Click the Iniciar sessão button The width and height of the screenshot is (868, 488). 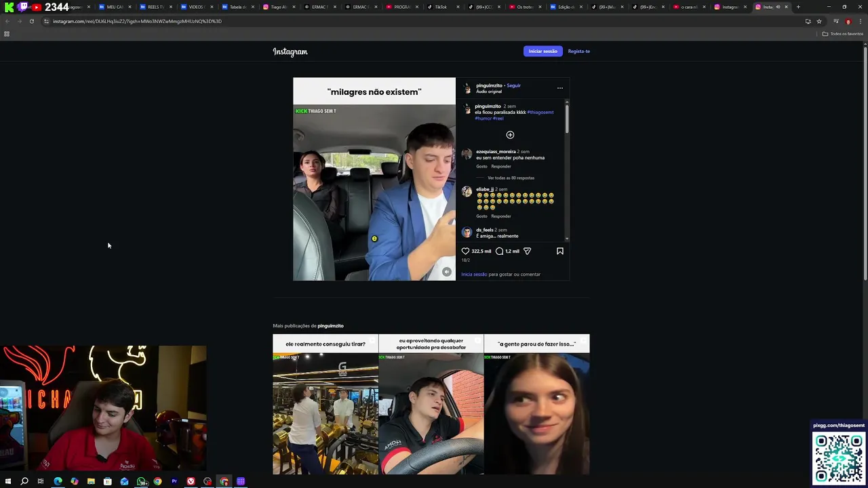coord(543,51)
